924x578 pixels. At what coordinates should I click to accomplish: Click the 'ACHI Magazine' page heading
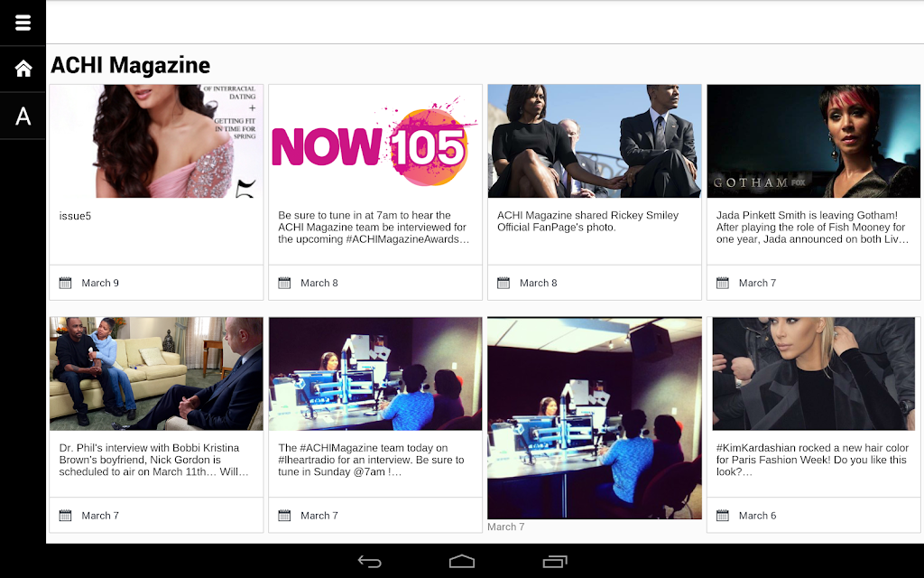pyautogui.click(x=130, y=65)
